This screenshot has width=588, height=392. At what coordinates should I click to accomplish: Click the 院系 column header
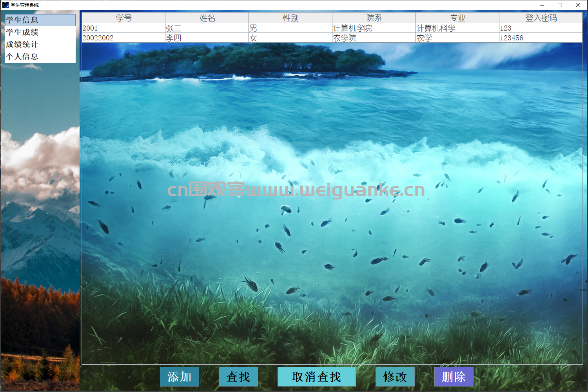coord(374,18)
